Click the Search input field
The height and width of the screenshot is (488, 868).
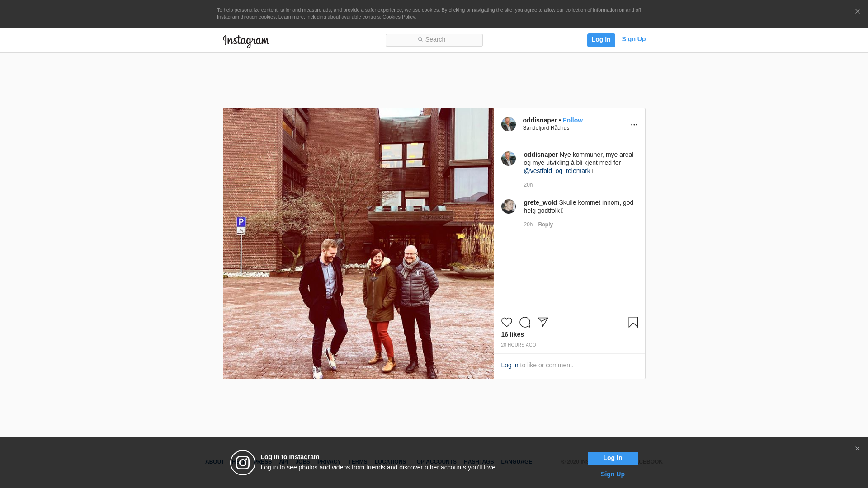(434, 40)
